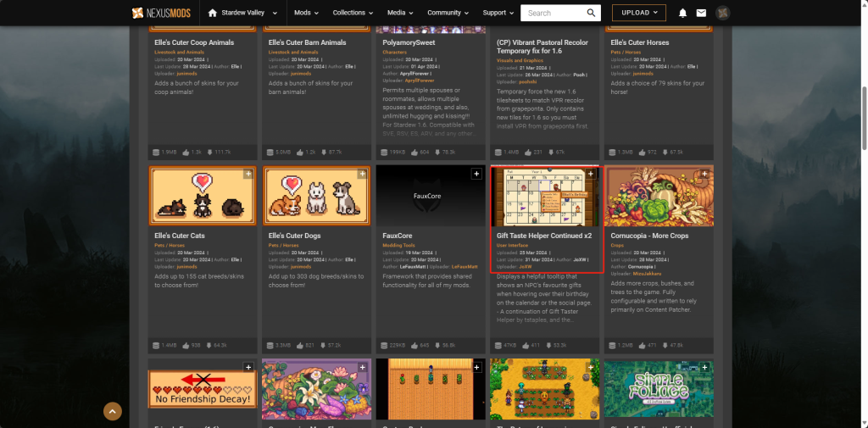The height and width of the screenshot is (428, 868).
Task: Click the search magnifier icon
Action: point(592,13)
